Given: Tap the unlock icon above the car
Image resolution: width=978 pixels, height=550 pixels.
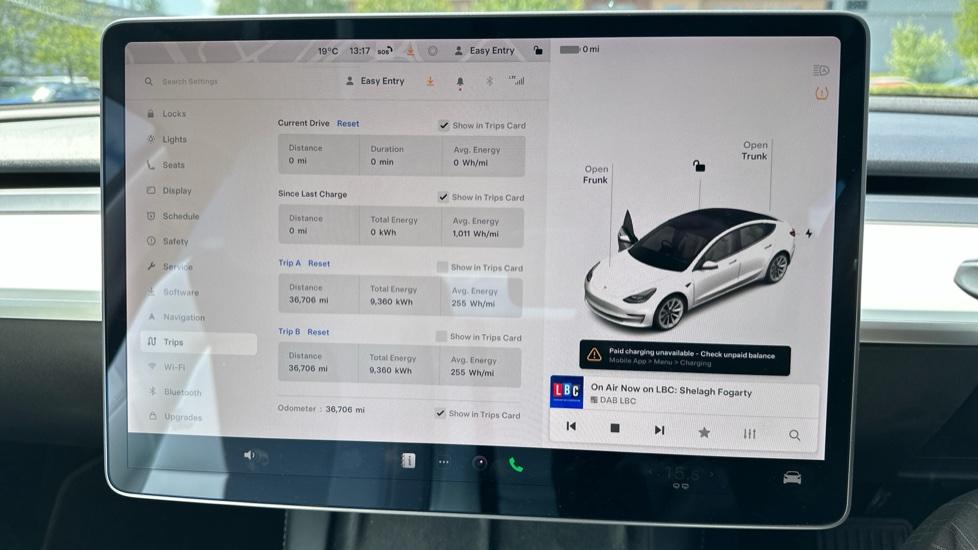Looking at the screenshot, I should tap(699, 166).
